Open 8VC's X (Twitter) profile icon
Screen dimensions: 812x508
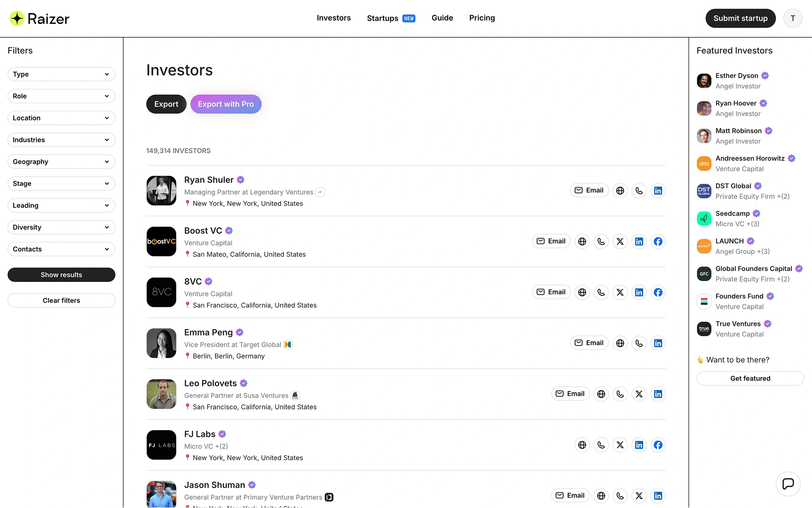click(620, 292)
